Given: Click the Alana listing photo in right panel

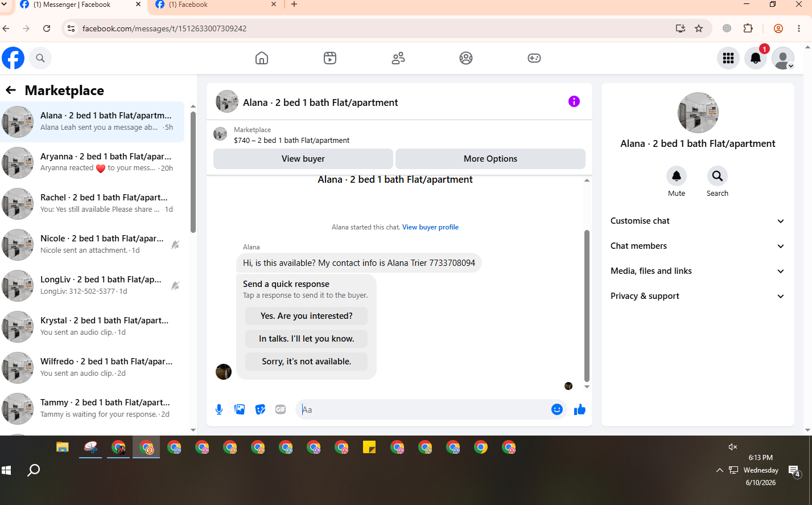Looking at the screenshot, I should [x=698, y=113].
